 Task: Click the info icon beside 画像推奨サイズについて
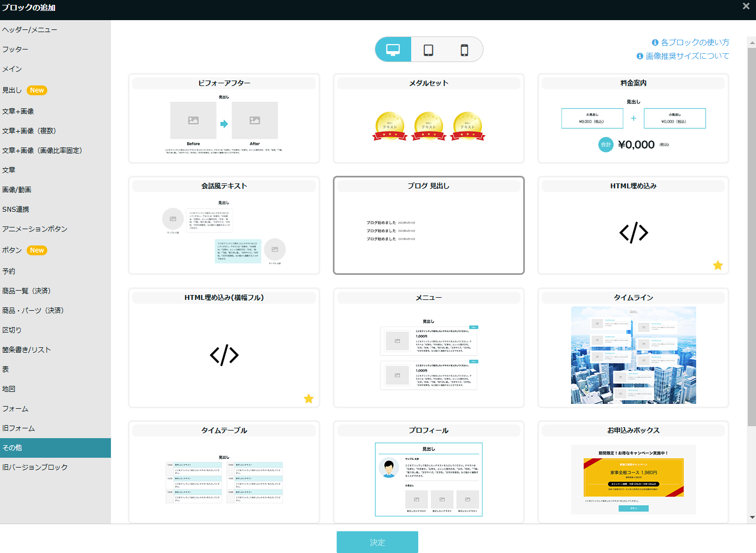[x=640, y=56]
